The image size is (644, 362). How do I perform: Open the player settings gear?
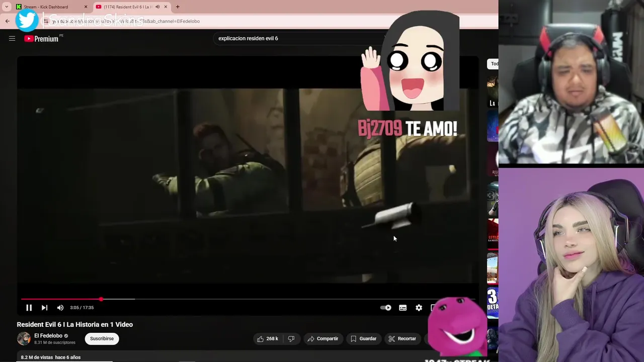pyautogui.click(x=419, y=308)
